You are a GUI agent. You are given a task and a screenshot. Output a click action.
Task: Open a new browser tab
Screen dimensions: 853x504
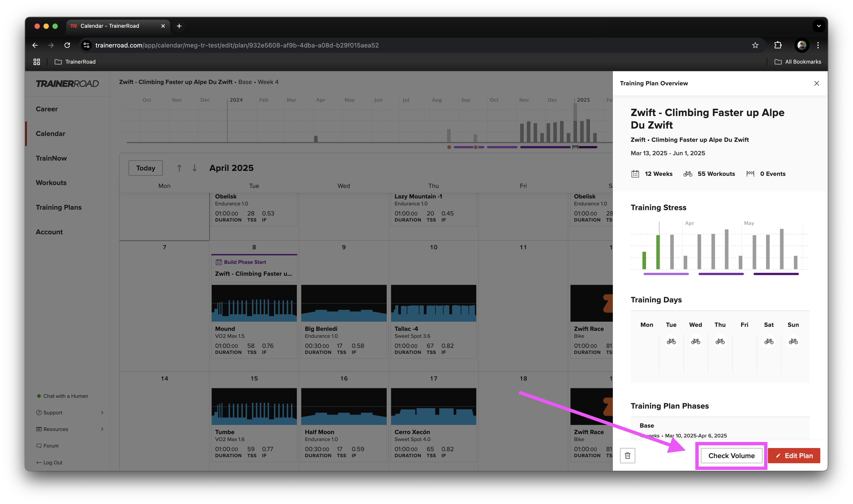pyautogui.click(x=179, y=26)
